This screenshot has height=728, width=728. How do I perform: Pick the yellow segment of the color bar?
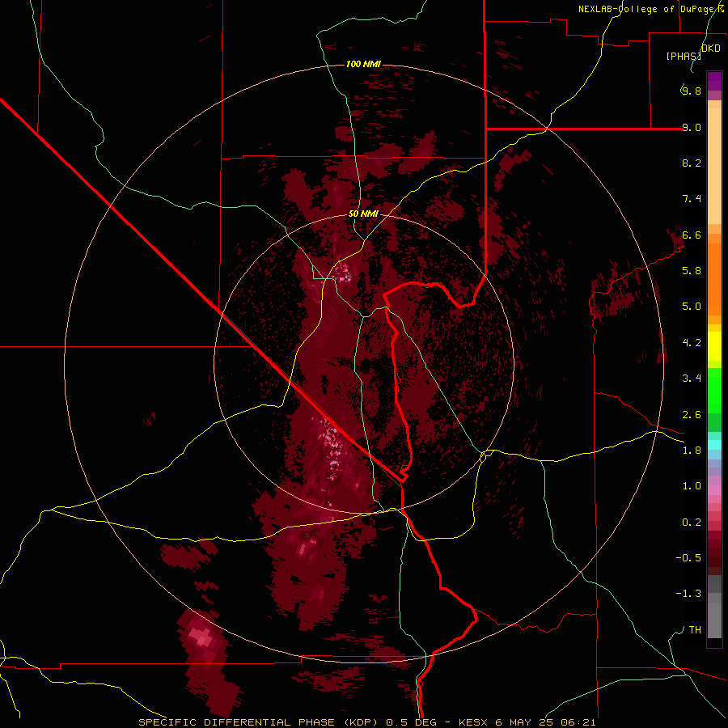point(714,346)
